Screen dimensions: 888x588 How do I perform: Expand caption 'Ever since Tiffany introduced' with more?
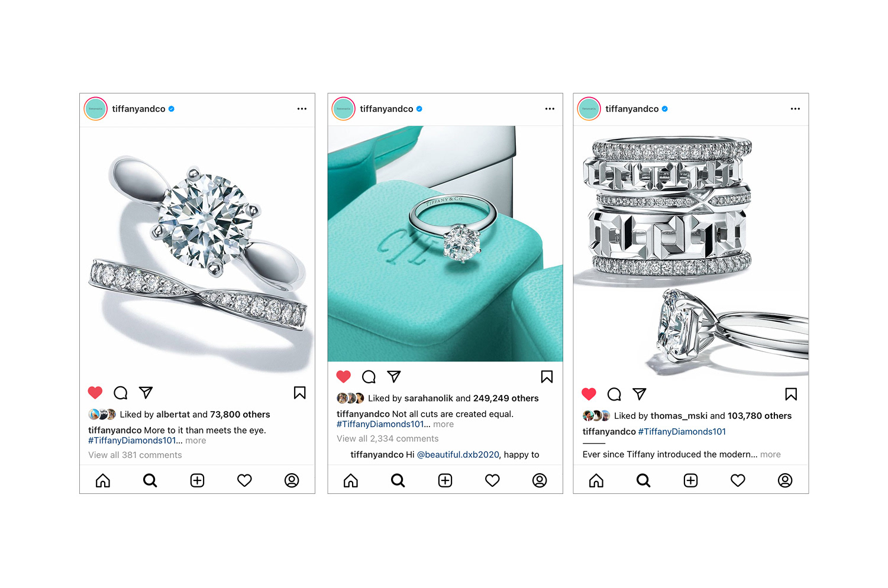tap(770, 454)
